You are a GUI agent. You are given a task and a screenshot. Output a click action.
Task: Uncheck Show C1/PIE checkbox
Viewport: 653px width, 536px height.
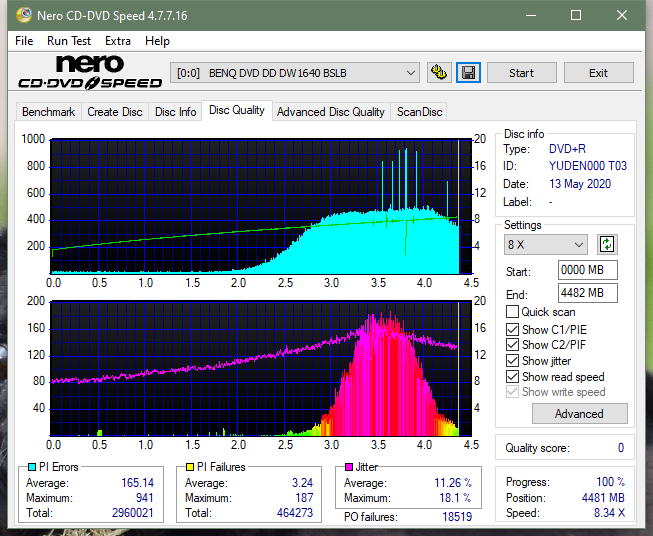point(512,329)
